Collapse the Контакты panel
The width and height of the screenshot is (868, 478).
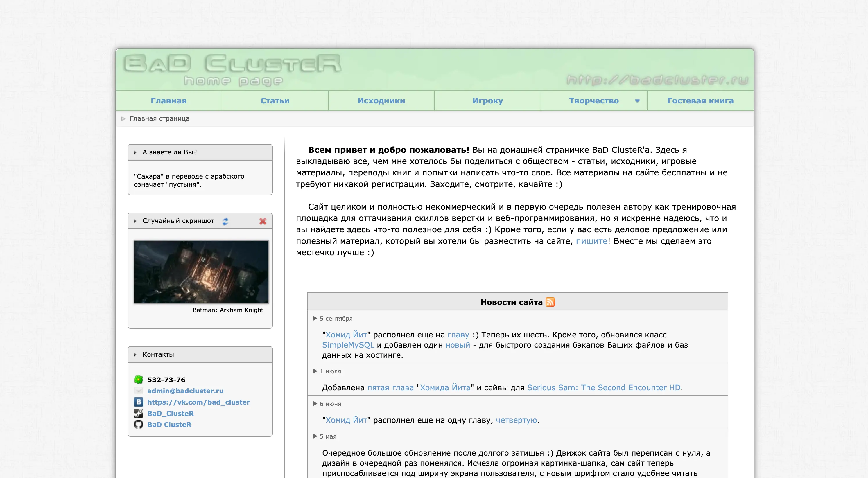135,355
